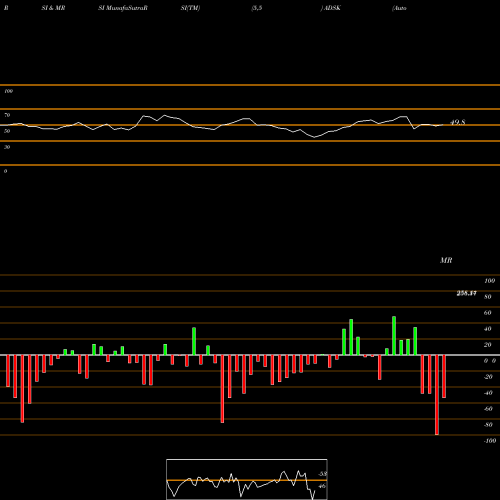Click the RSI current value '49.8'
The image size is (500, 500).
tap(457, 122)
